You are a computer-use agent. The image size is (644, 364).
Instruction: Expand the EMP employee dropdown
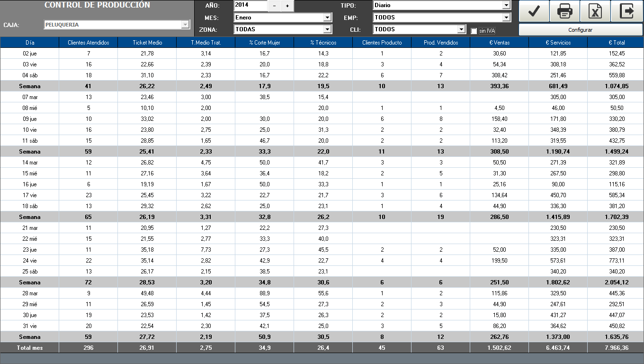(506, 18)
